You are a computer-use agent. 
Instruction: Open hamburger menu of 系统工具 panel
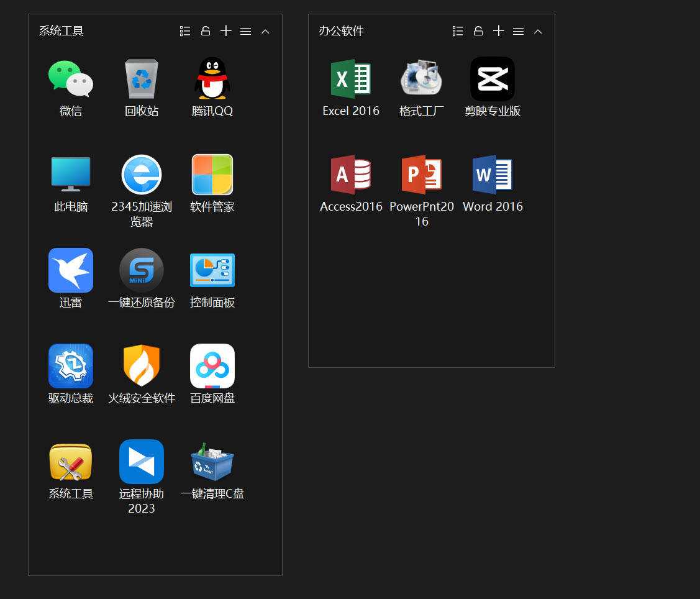coord(245,31)
